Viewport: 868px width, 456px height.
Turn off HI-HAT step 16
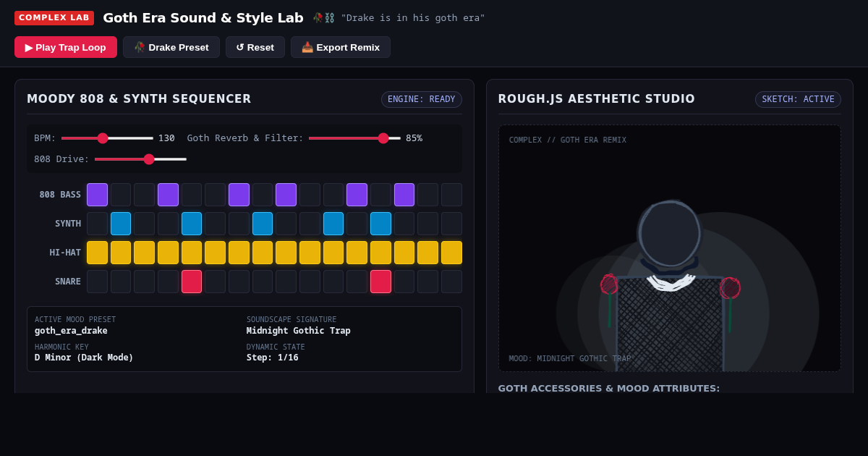(451, 253)
